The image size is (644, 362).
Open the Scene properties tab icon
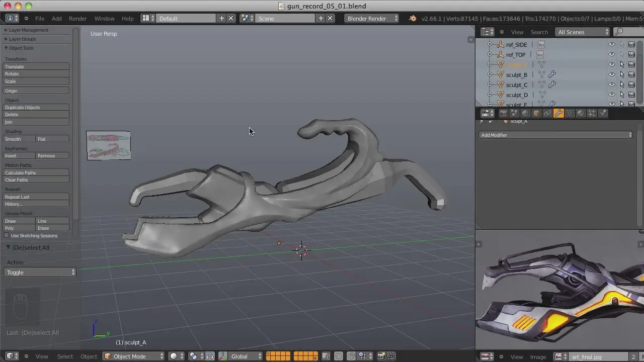point(514,114)
